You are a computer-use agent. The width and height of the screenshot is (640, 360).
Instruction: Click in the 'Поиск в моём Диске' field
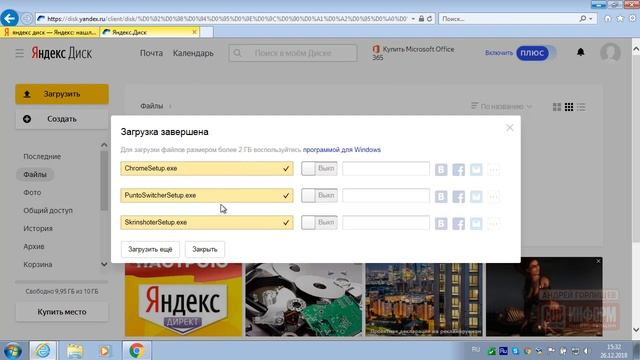click(x=293, y=53)
